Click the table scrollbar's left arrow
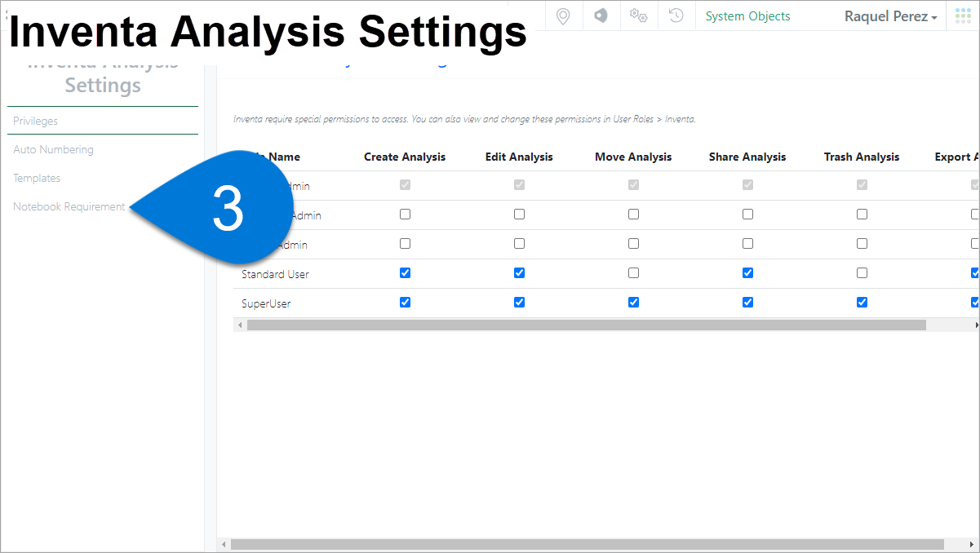980x553 pixels. 240,325
